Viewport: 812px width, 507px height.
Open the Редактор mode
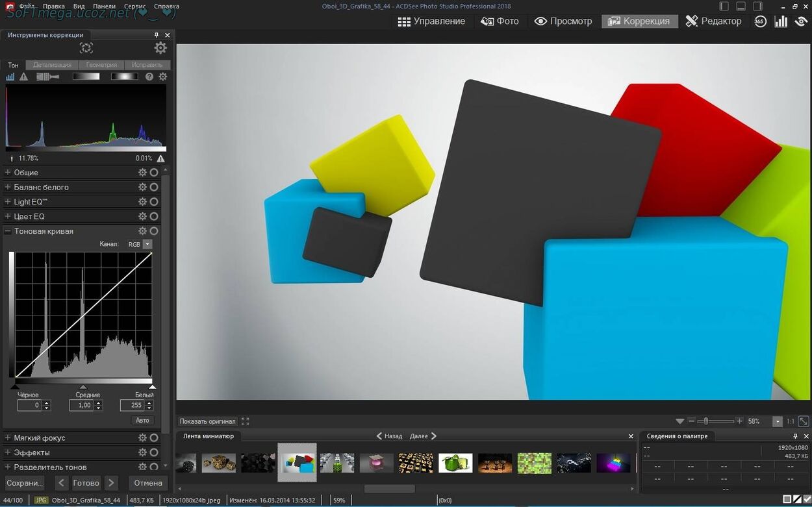pyautogui.click(x=713, y=21)
